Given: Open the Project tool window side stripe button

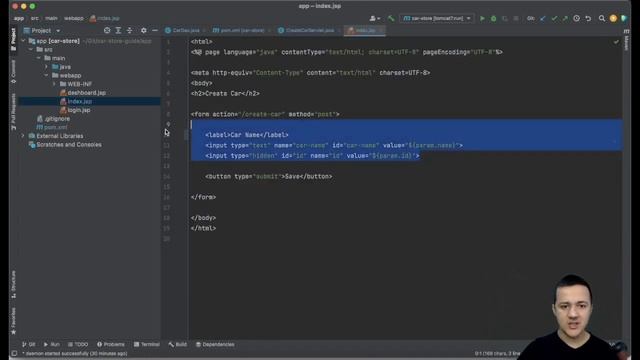Looking at the screenshot, I should (x=13, y=40).
